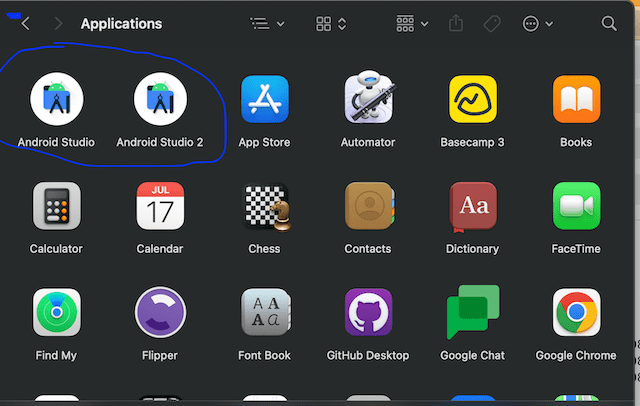Click the "Basecamp 3" name label

472,142
